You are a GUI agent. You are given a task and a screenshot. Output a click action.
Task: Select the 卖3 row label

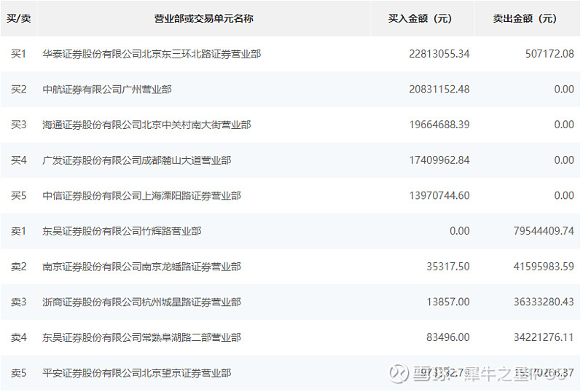(19, 302)
